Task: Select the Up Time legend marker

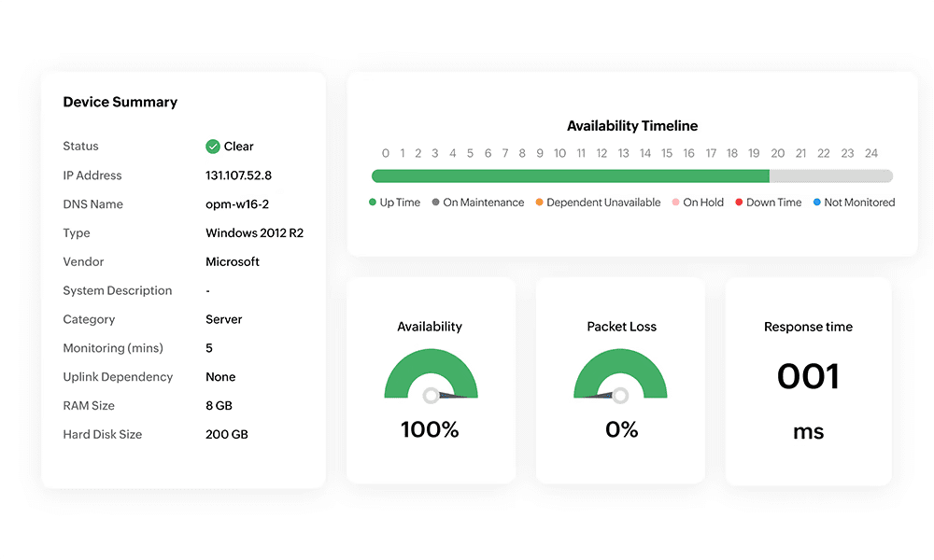Action: coord(373,202)
